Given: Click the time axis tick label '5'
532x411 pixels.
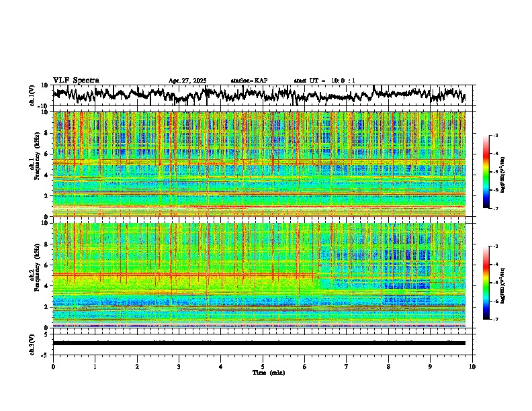Looking at the screenshot, I should click(263, 367).
